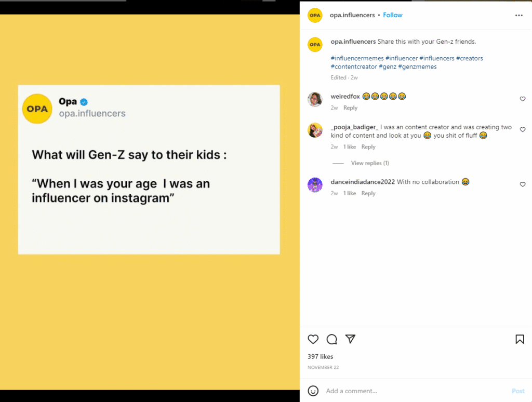Like the post with the heart icon
The height and width of the screenshot is (402, 532).
click(313, 339)
